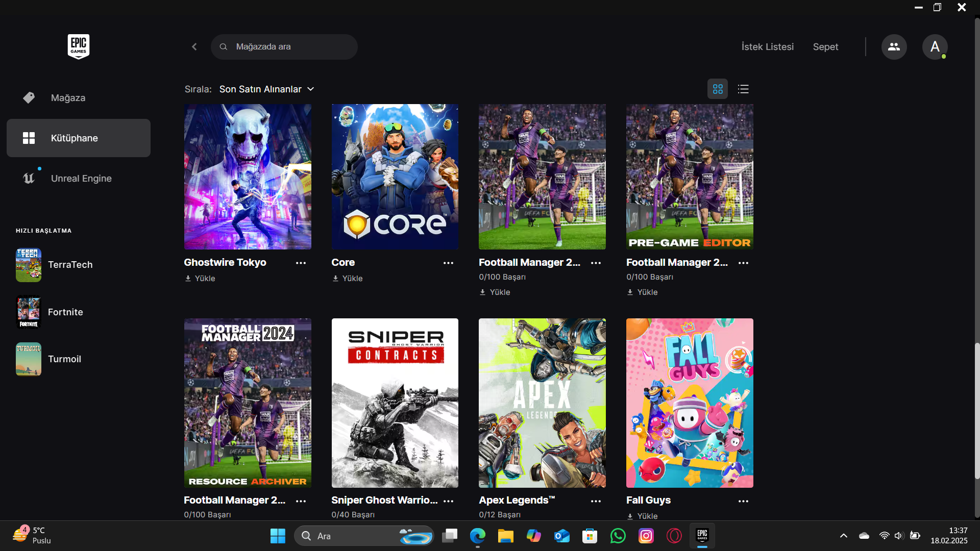Switch to list view
This screenshot has height=551, width=980.
point(743,89)
